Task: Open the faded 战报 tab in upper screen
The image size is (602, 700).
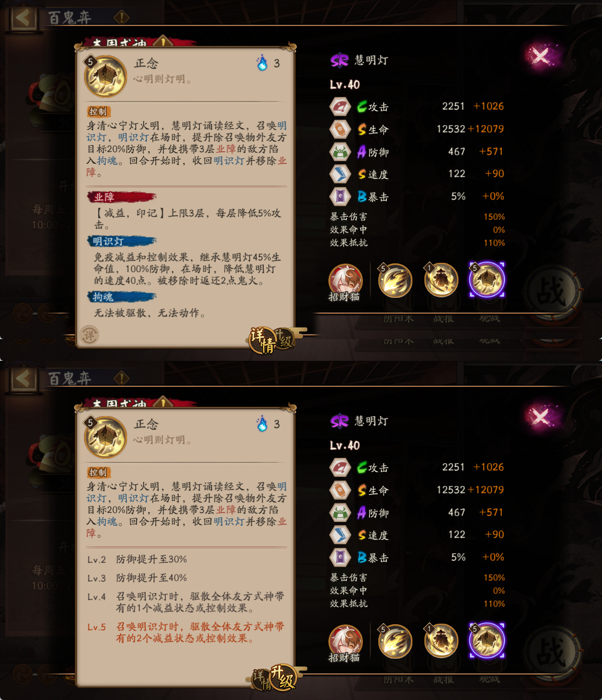Action: tap(443, 318)
